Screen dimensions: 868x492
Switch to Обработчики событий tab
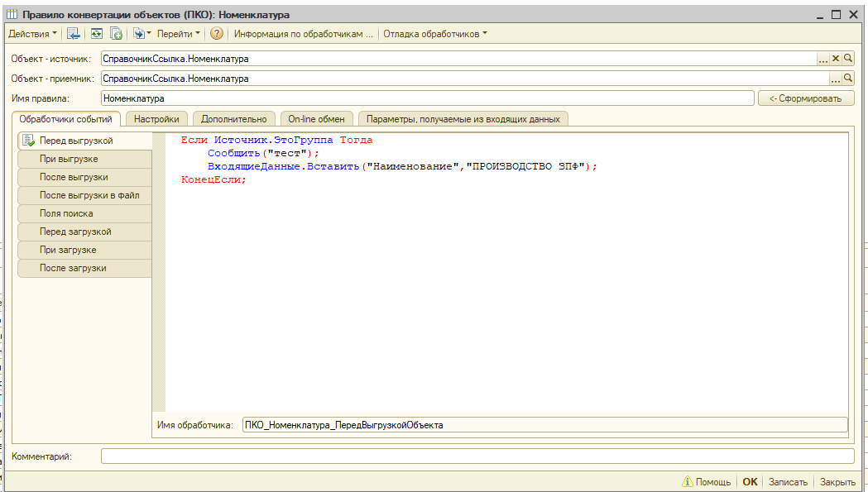(x=66, y=119)
